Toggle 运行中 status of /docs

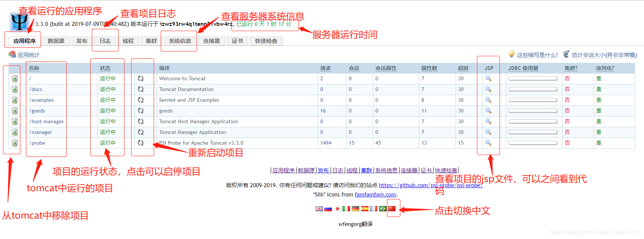pos(108,89)
